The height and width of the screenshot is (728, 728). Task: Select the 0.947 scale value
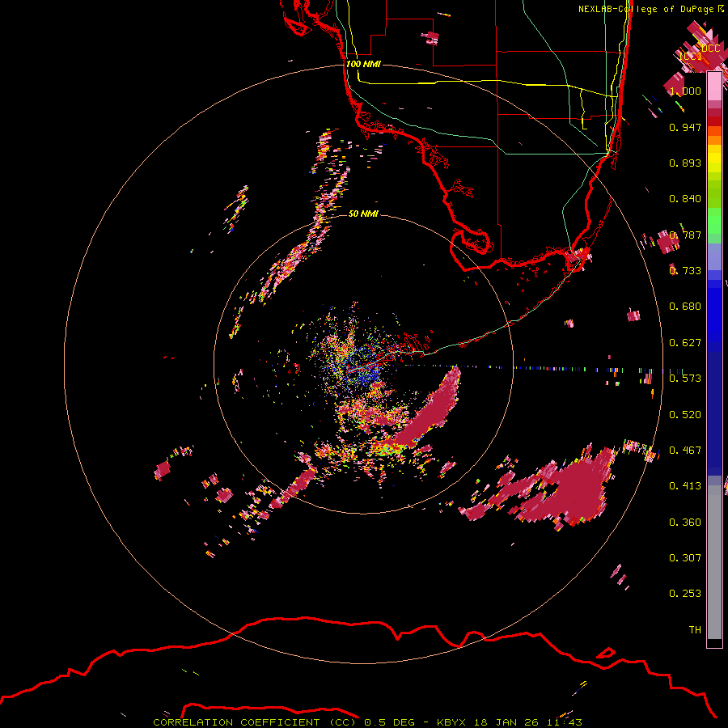coord(685,127)
